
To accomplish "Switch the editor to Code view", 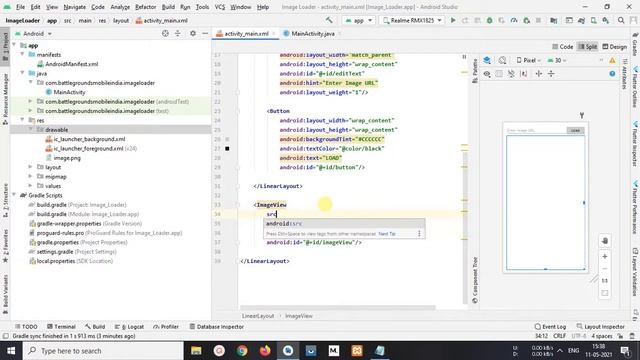I will pos(562,47).
